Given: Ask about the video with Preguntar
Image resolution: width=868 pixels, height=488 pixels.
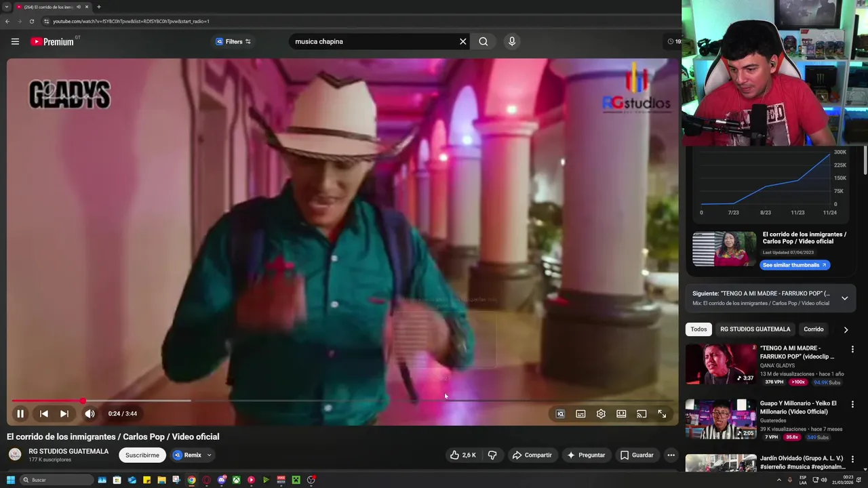Looking at the screenshot, I should pos(586,455).
